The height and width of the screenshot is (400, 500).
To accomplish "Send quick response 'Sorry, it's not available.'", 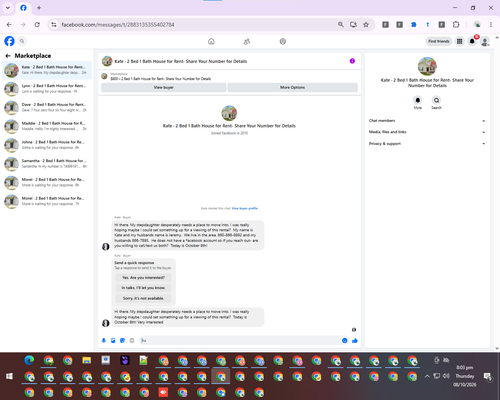I will [x=143, y=298].
